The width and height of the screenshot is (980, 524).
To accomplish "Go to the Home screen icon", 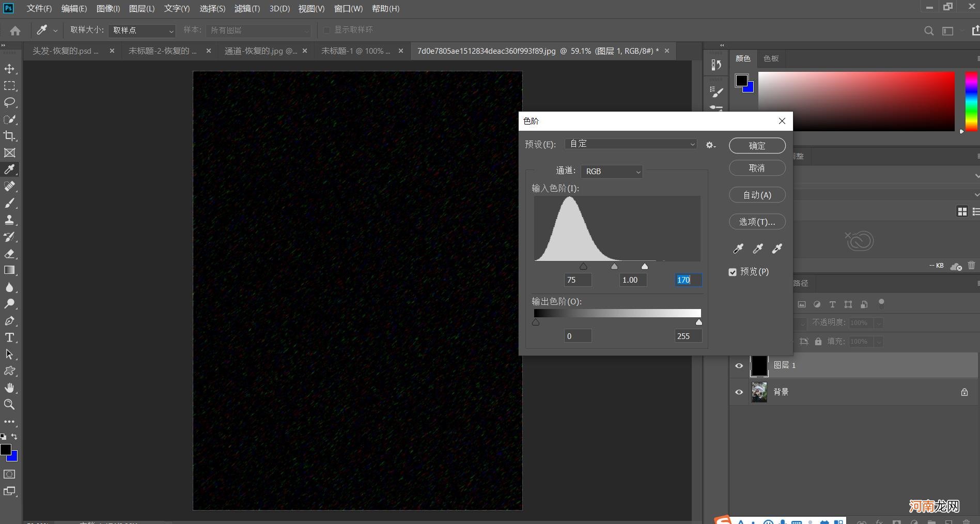I will tap(15, 30).
